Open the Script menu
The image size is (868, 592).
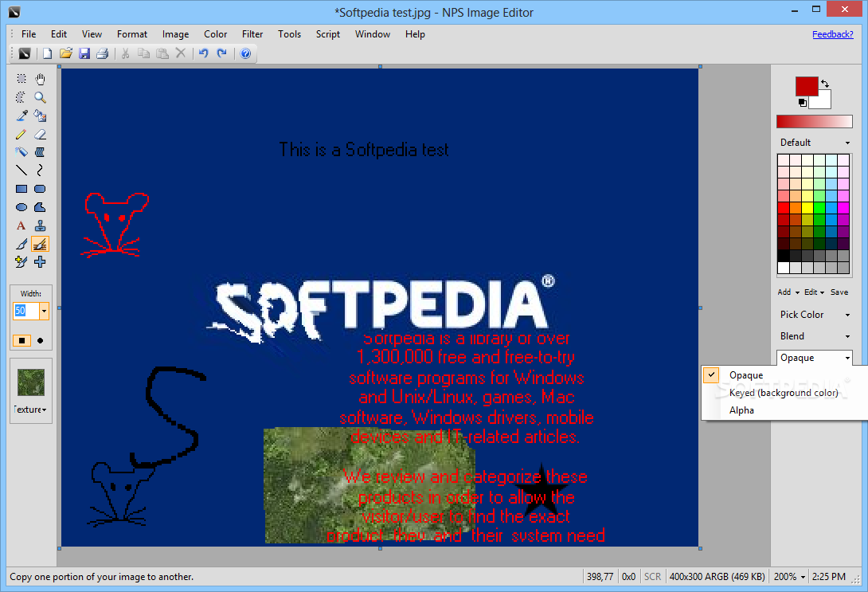[328, 34]
